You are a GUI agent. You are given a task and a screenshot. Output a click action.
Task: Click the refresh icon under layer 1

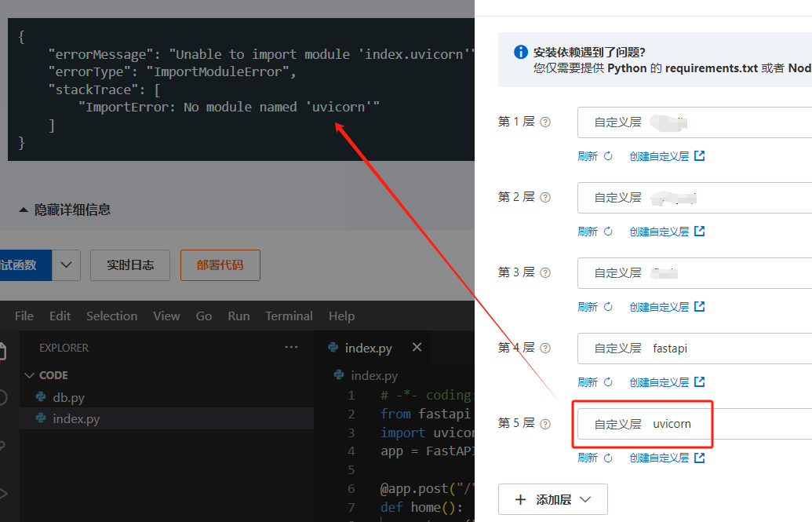point(609,156)
